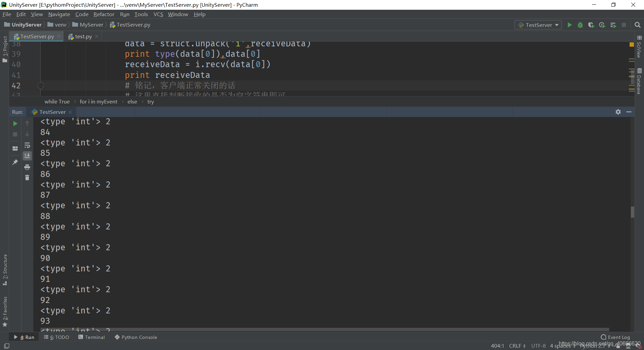Stop the running process in Run panel
Viewport: 644px width, 350px height.
tap(15, 134)
